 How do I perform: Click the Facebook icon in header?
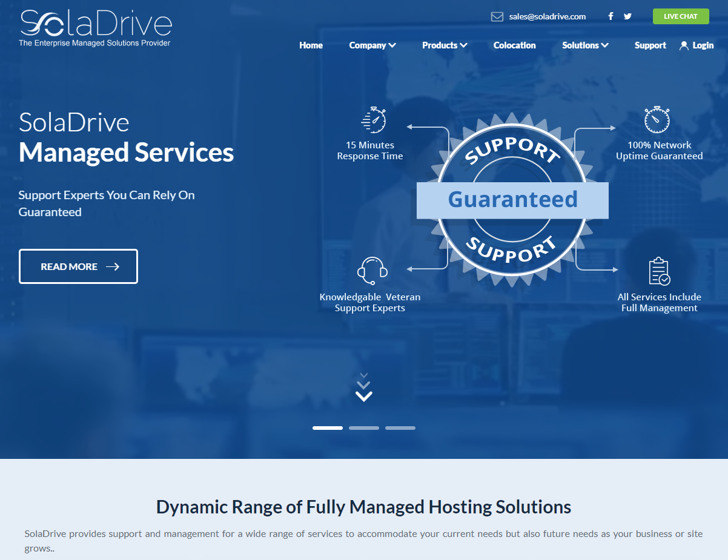[611, 16]
